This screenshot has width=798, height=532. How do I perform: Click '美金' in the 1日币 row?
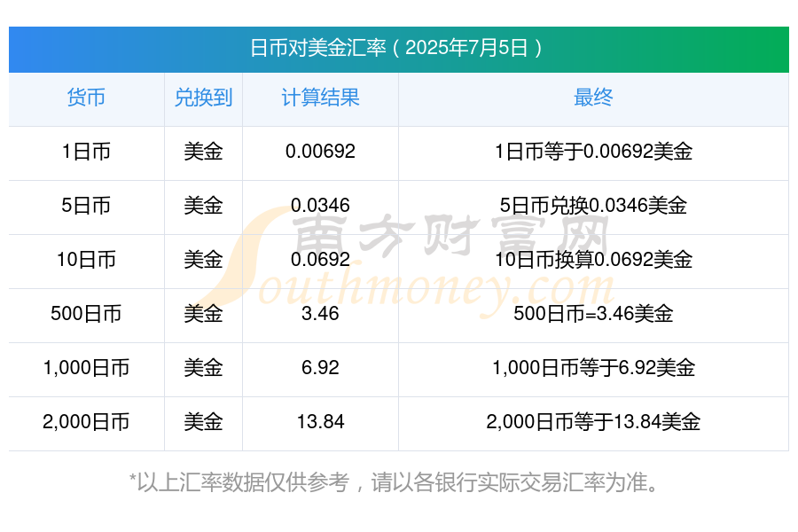click(x=203, y=152)
